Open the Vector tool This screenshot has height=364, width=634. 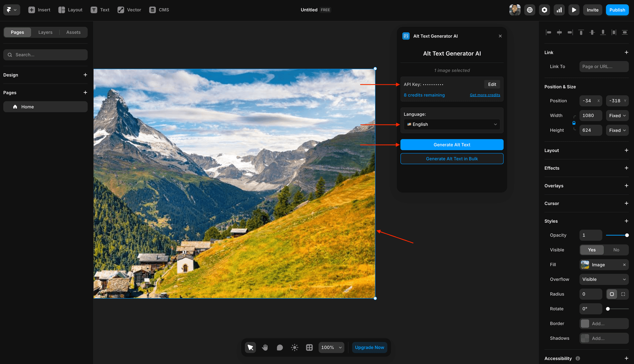click(129, 10)
